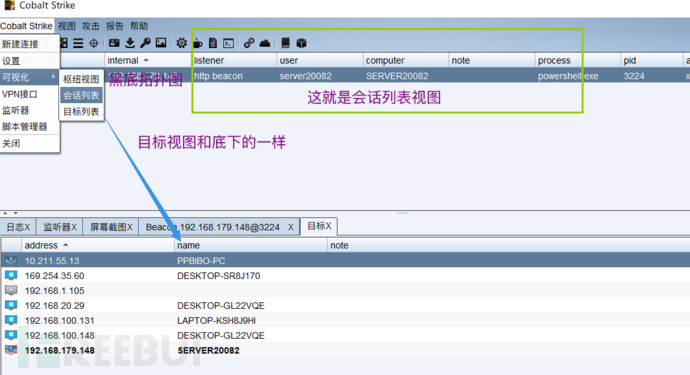This screenshot has width=690, height=375.
Task: Click the keystrokes key toolbar icon
Action: click(145, 43)
